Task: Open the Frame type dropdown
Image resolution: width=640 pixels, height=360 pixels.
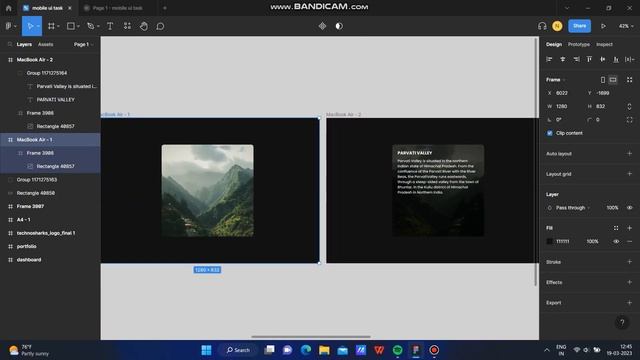Action: 556,80
